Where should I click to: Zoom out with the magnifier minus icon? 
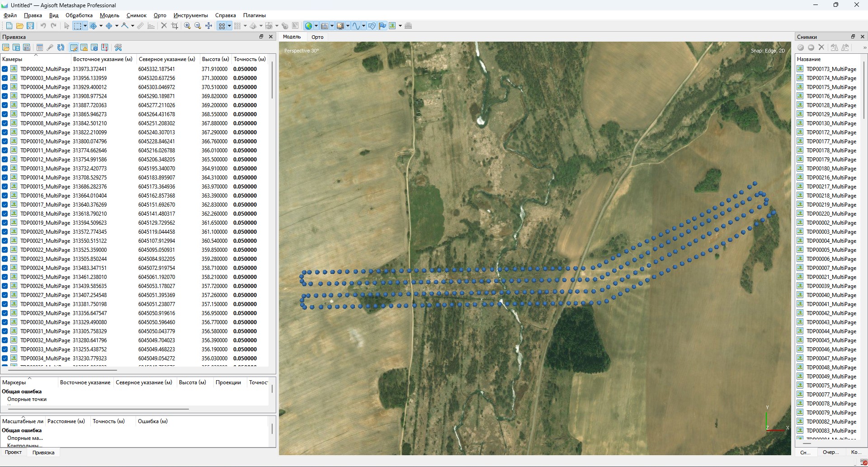coord(198,26)
